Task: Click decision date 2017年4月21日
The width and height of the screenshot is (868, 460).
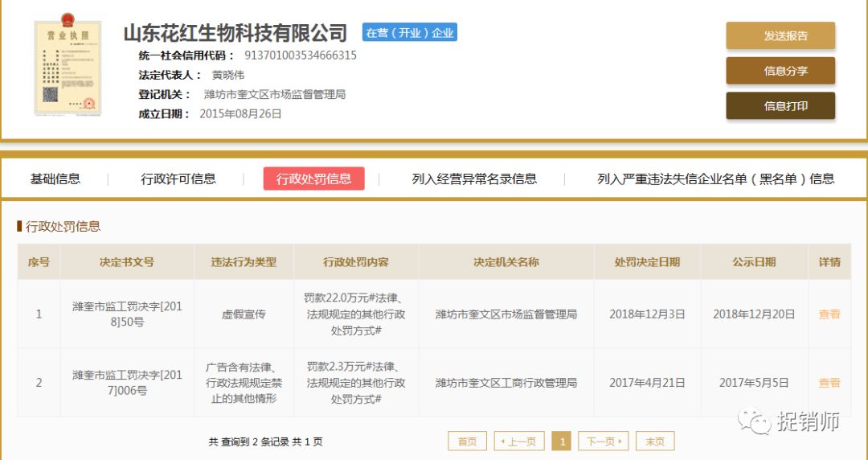Action: [x=647, y=383]
